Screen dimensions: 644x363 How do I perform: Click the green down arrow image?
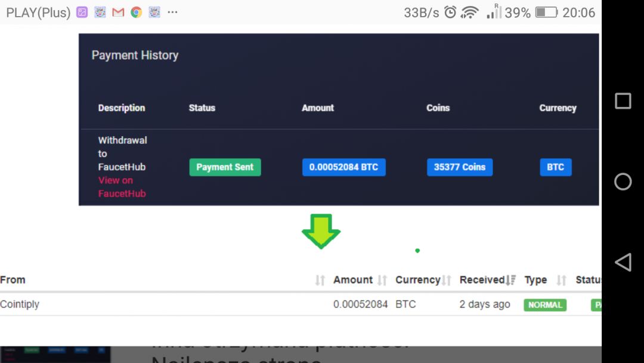tap(321, 230)
